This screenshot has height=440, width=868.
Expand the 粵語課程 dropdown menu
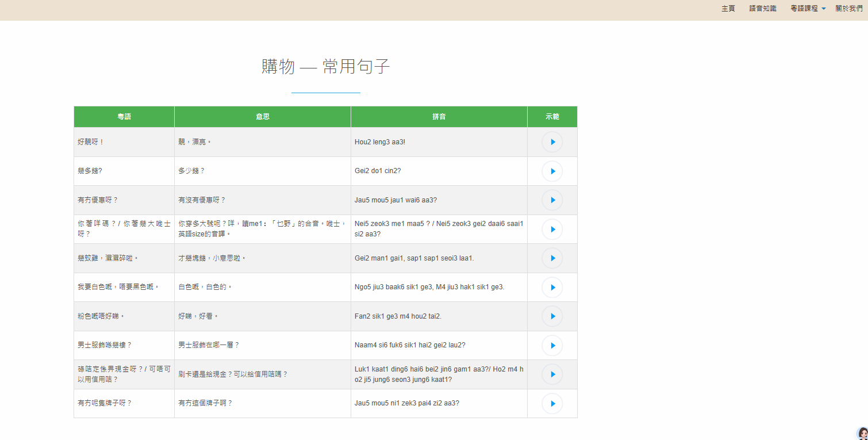804,9
